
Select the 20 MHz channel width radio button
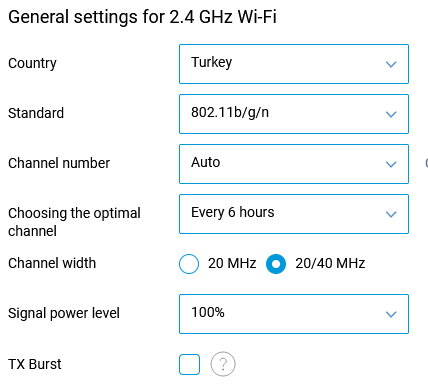(x=189, y=264)
